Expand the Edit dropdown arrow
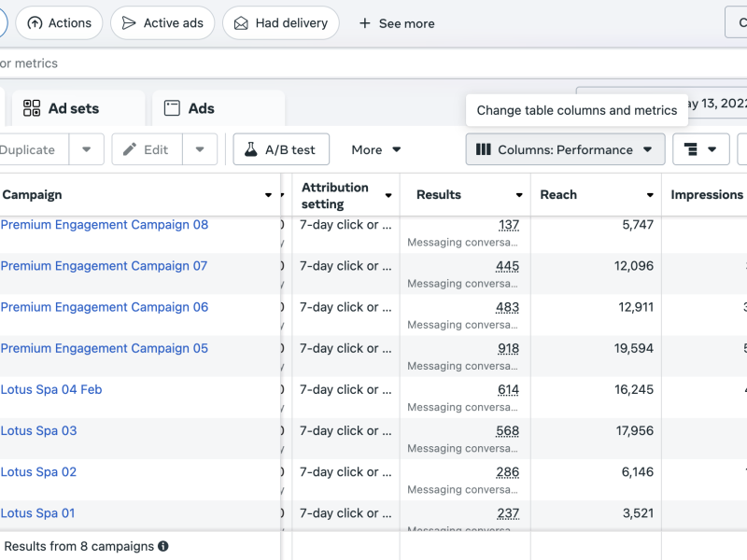This screenshot has width=747, height=560. tap(200, 149)
